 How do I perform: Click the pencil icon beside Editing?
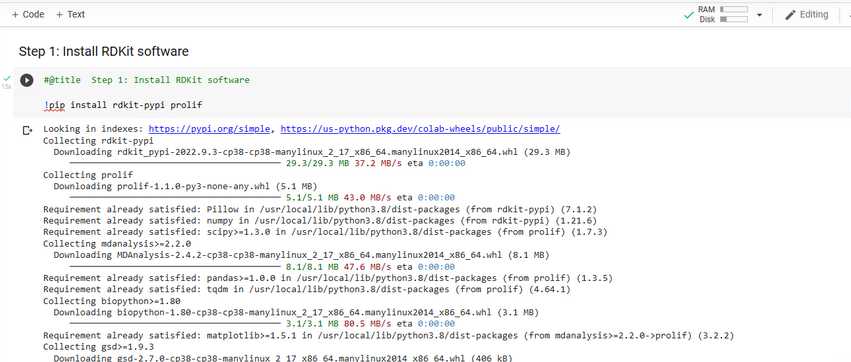click(790, 15)
